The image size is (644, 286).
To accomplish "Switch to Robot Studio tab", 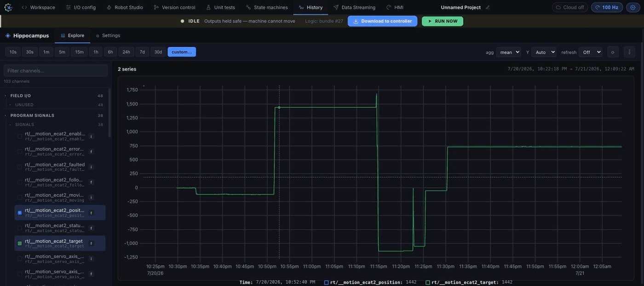I will pyautogui.click(x=125, y=7).
